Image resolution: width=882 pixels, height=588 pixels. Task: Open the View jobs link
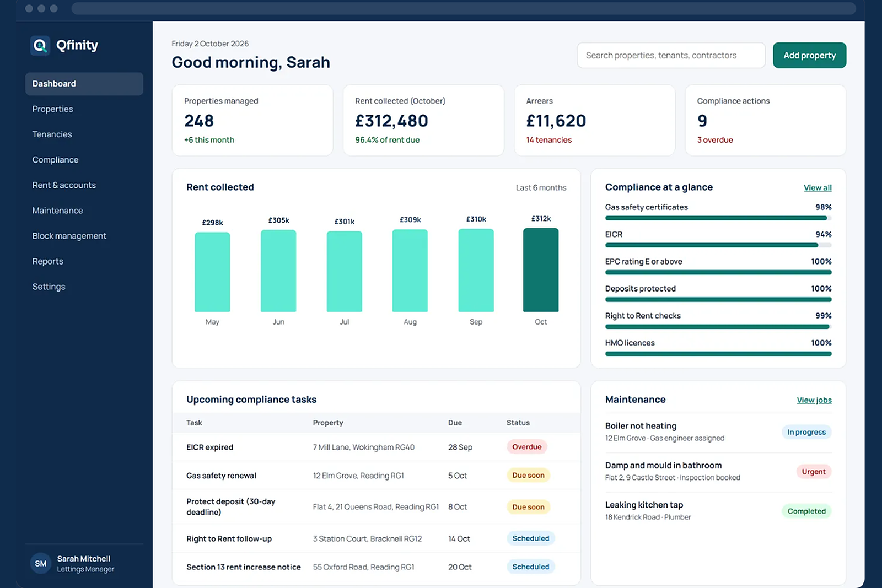814,400
